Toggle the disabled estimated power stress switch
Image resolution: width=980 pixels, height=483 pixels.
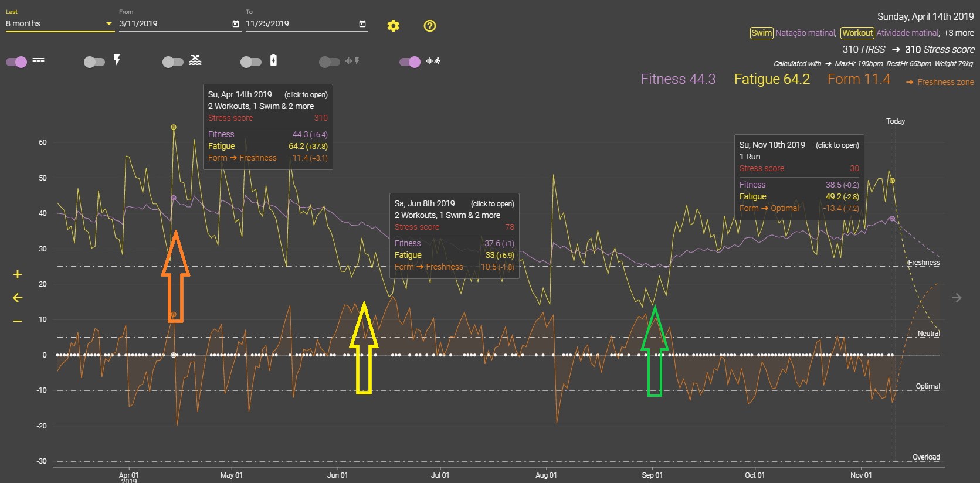click(330, 62)
